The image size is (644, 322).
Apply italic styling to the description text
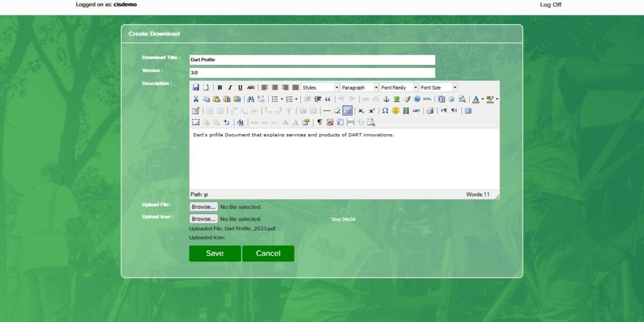pos(229,87)
